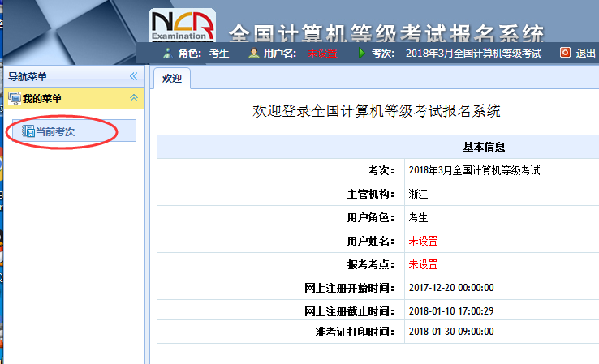Click the red 未设置 username in header
The width and height of the screenshot is (599, 364).
[x=322, y=54]
